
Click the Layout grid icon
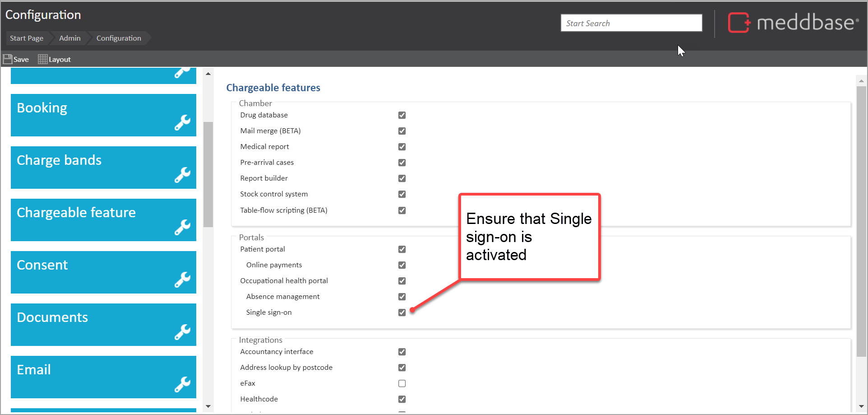tap(42, 59)
